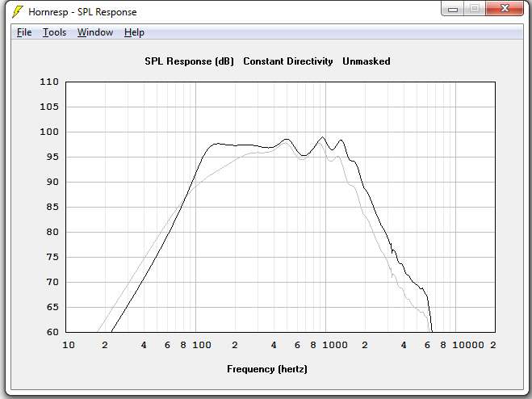The image size is (532, 399).
Task: Click the 105 value on the dB axis
Action: (49, 107)
